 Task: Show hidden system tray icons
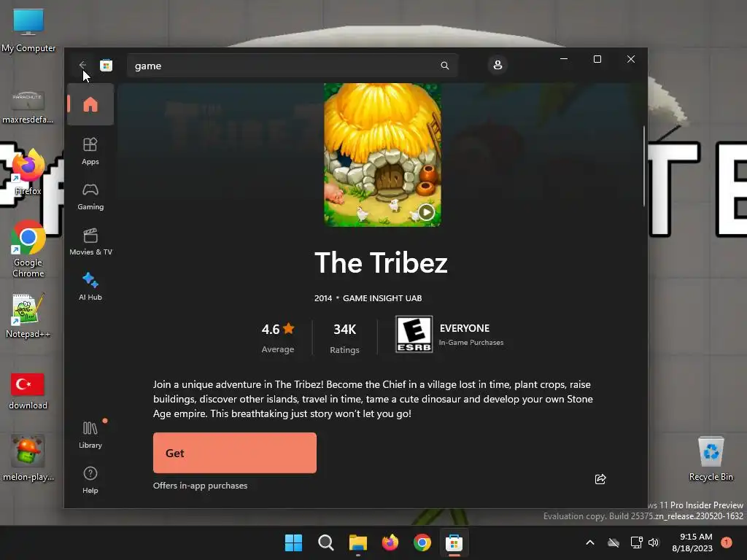pos(589,542)
